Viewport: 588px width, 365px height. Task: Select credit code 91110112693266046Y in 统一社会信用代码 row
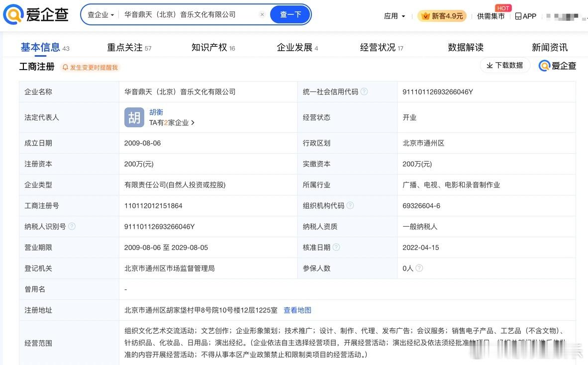pyautogui.click(x=438, y=92)
